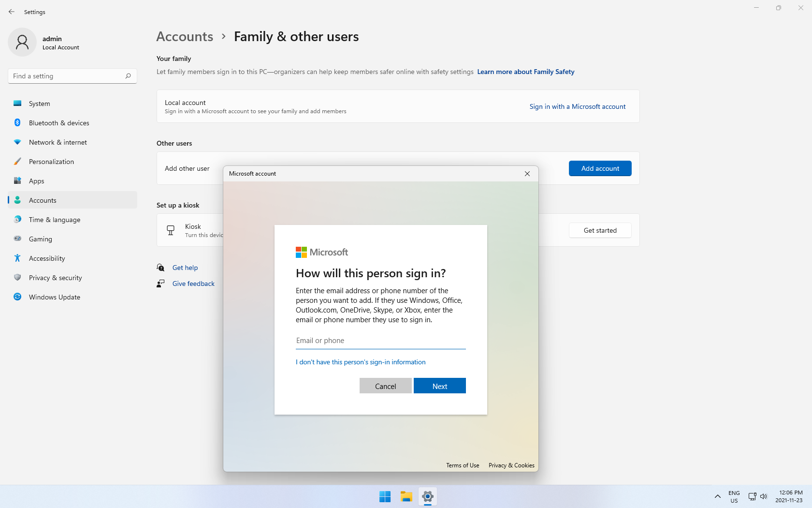The width and height of the screenshot is (812, 508).
Task: Select the Network & internet section
Action: point(58,142)
